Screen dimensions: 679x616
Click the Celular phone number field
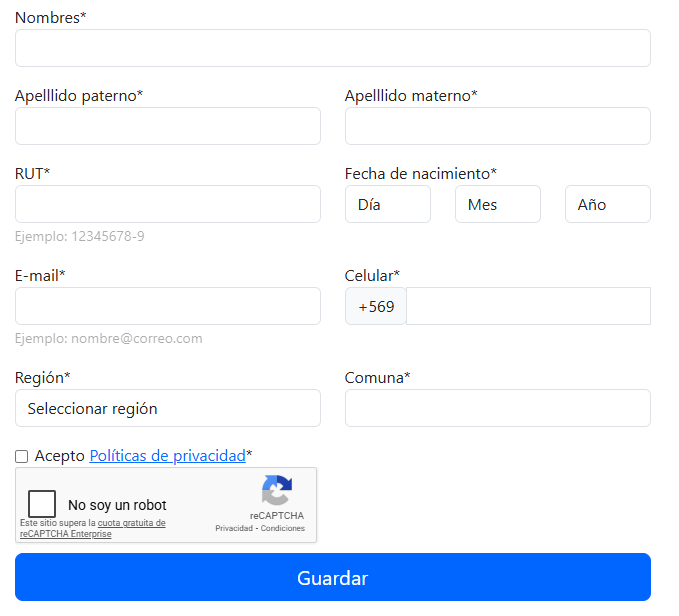[528, 306]
